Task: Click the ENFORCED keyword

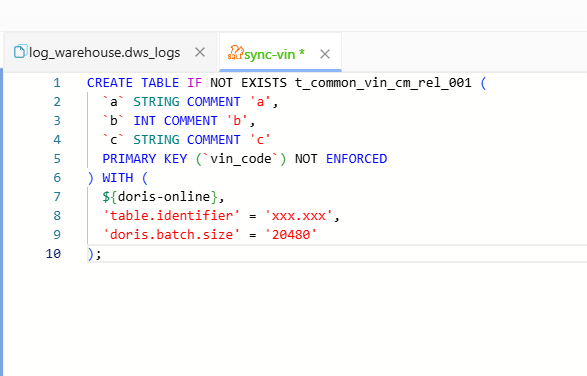Action: click(x=356, y=159)
